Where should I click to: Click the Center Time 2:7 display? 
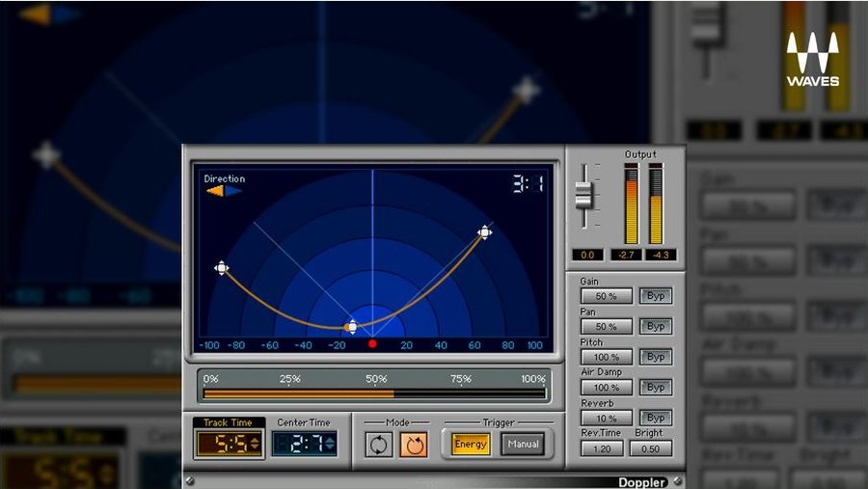[304, 444]
